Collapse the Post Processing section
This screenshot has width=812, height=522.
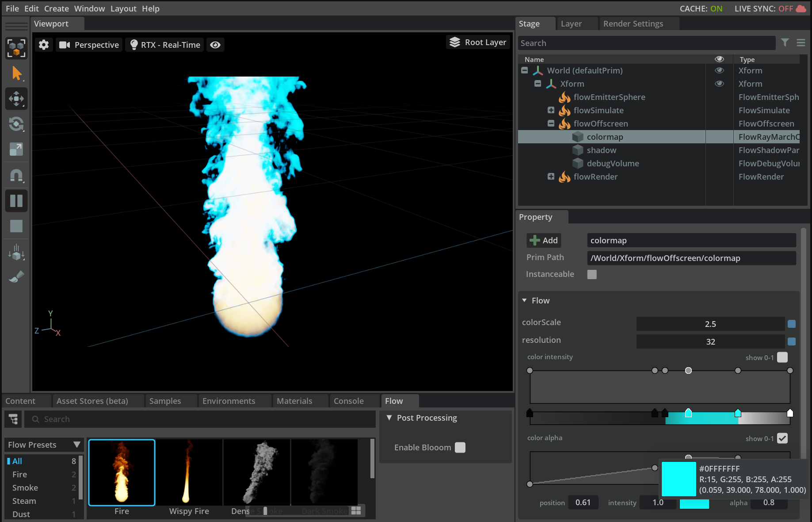pos(389,418)
